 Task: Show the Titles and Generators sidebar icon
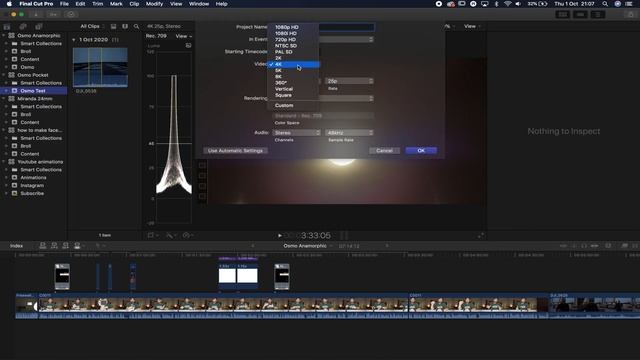38,27
